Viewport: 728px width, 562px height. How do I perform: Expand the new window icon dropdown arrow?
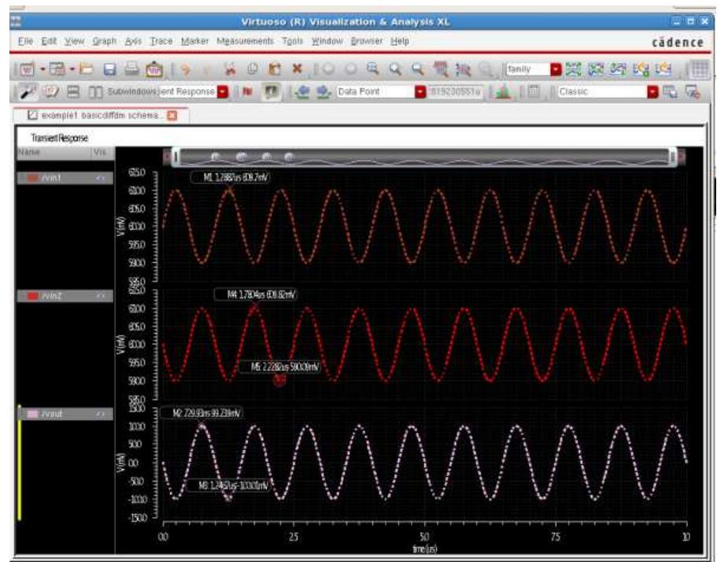coord(42,70)
